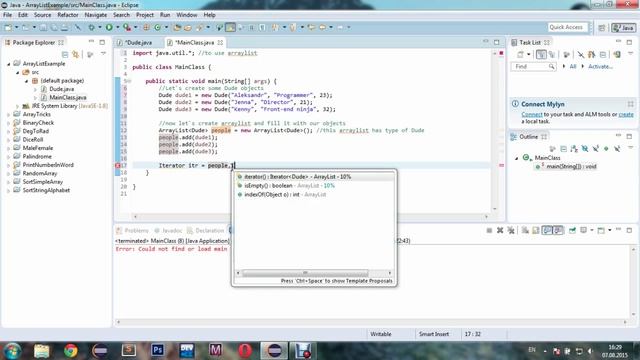Click the Find field in Task List
The height and width of the screenshot is (360, 640).
533,66
